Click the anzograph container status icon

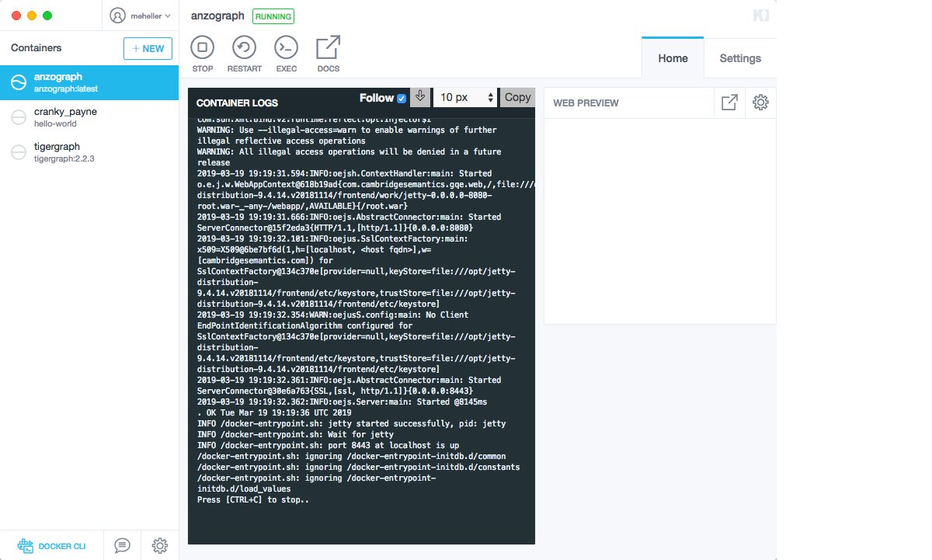pyautogui.click(x=19, y=82)
